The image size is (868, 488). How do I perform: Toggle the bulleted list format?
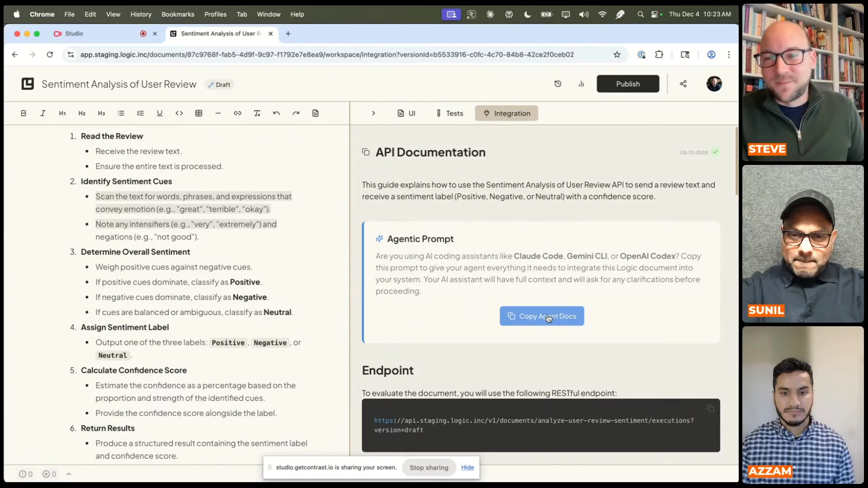tap(121, 113)
